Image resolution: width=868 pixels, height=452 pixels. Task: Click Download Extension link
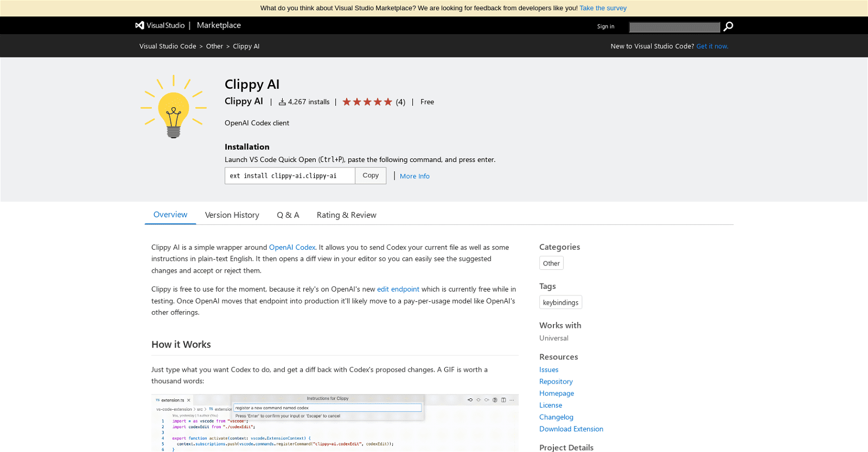pyautogui.click(x=571, y=429)
